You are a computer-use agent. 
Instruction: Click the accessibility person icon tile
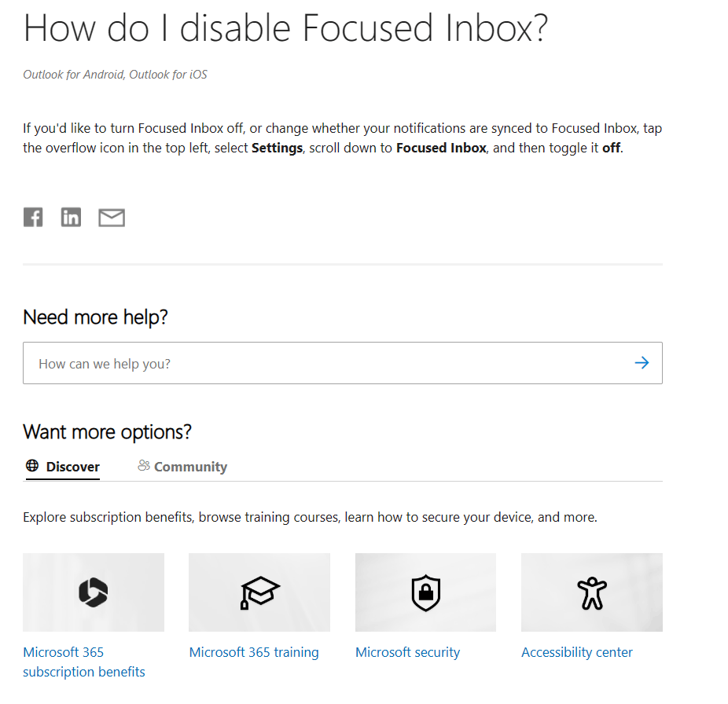tap(592, 592)
